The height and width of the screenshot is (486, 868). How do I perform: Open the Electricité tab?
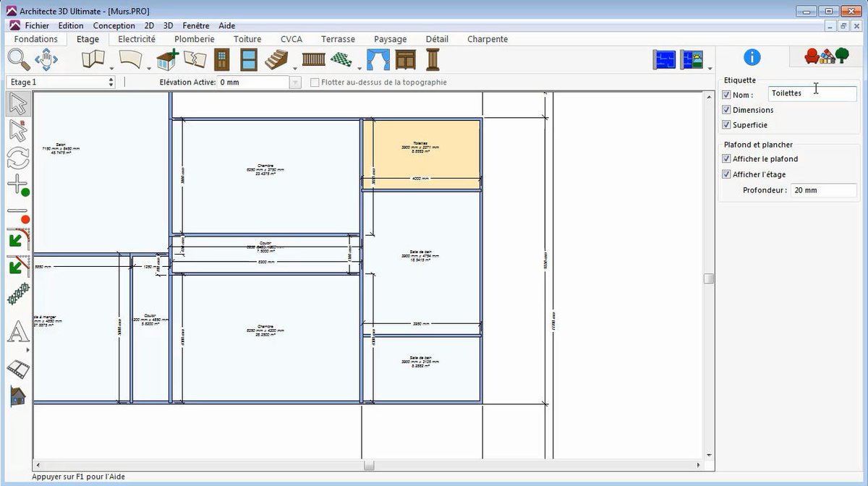coord(137,39)
